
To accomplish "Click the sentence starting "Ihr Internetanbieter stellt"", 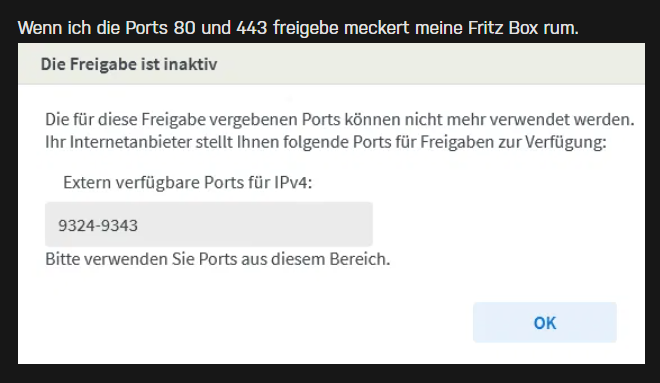I will (326, 142).
